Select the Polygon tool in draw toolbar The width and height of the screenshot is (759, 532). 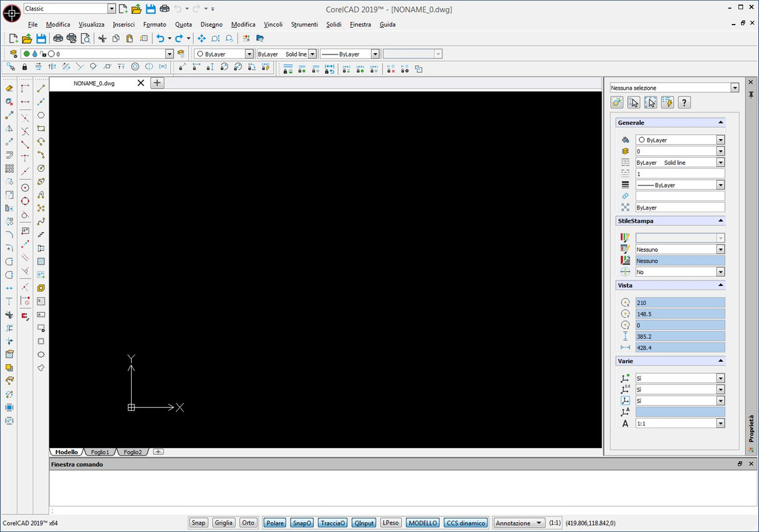click(x=41, y=115)
